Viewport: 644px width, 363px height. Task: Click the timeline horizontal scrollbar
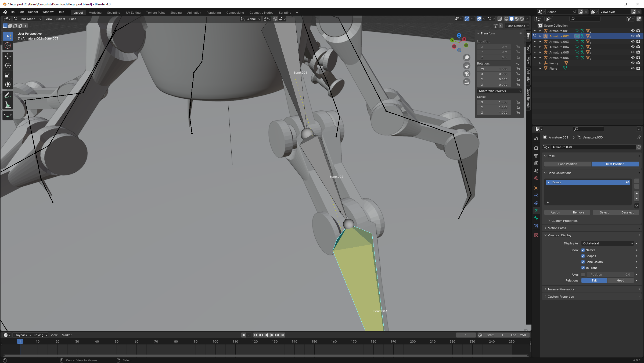265,355
